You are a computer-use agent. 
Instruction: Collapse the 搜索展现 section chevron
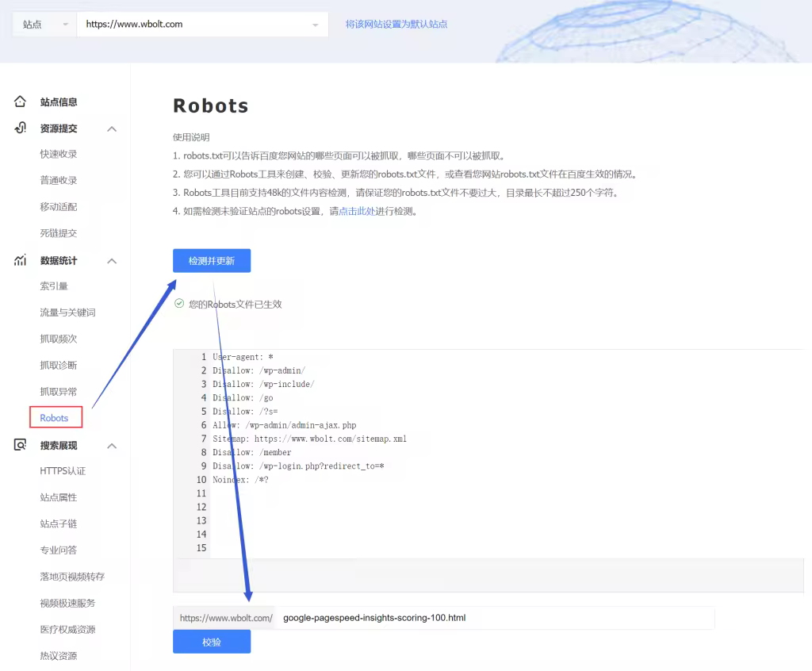pos(112,446)
